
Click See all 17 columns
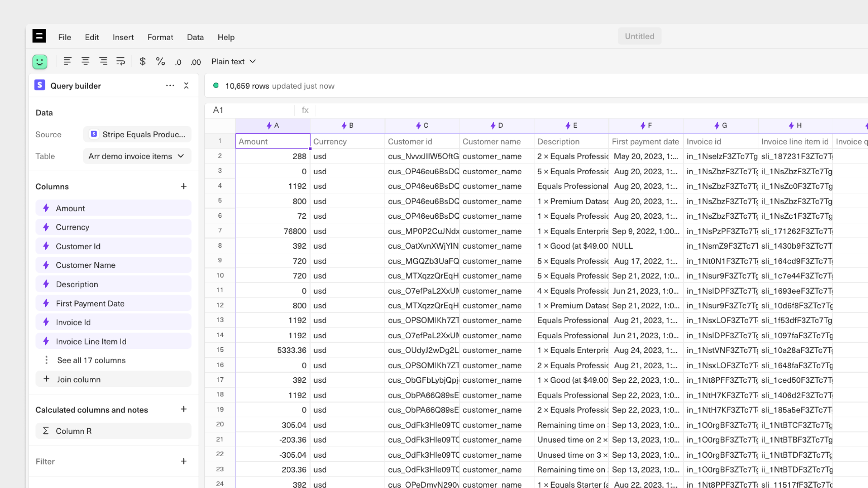(x=91, y=360)
